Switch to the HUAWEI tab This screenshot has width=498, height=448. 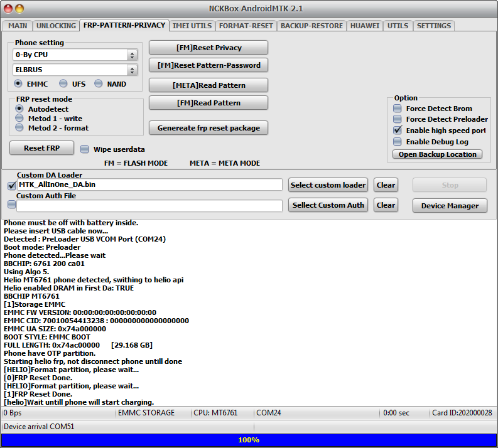365,26
